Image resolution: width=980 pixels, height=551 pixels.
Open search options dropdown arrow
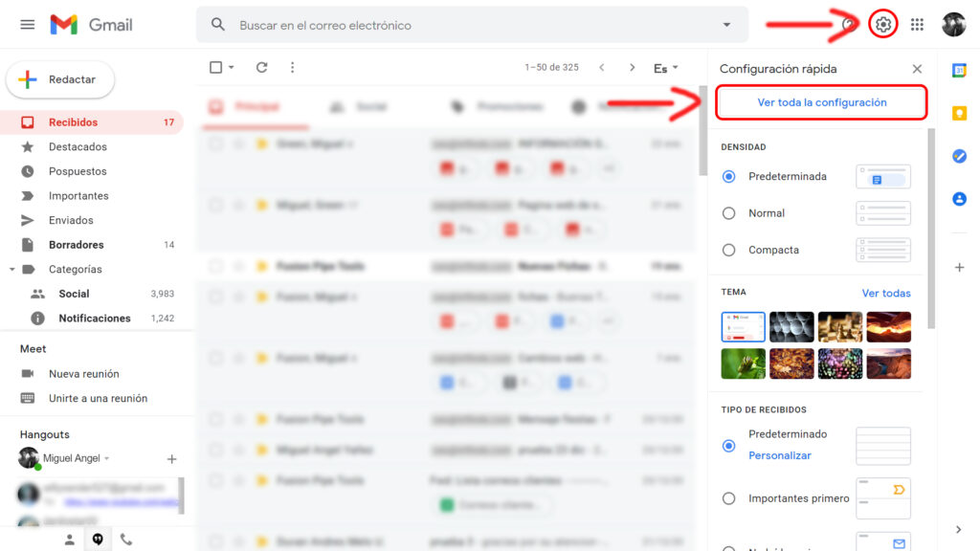(x=726, y=25)
